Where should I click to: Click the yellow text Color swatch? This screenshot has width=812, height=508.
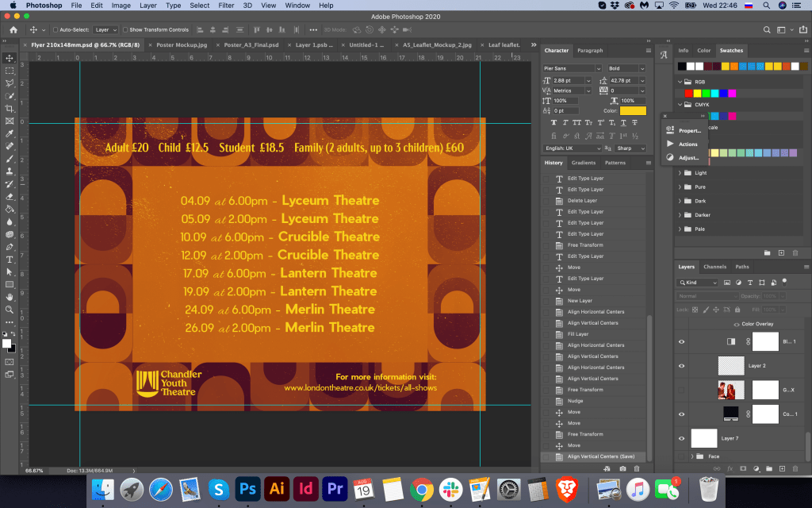633,110
